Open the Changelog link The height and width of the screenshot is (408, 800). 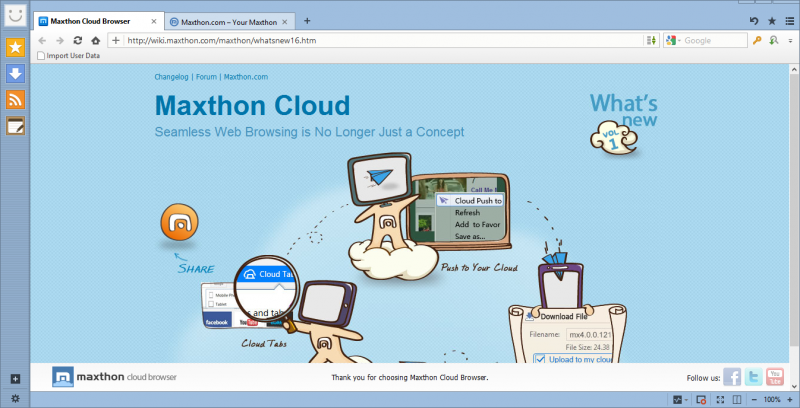pos(171,77)
